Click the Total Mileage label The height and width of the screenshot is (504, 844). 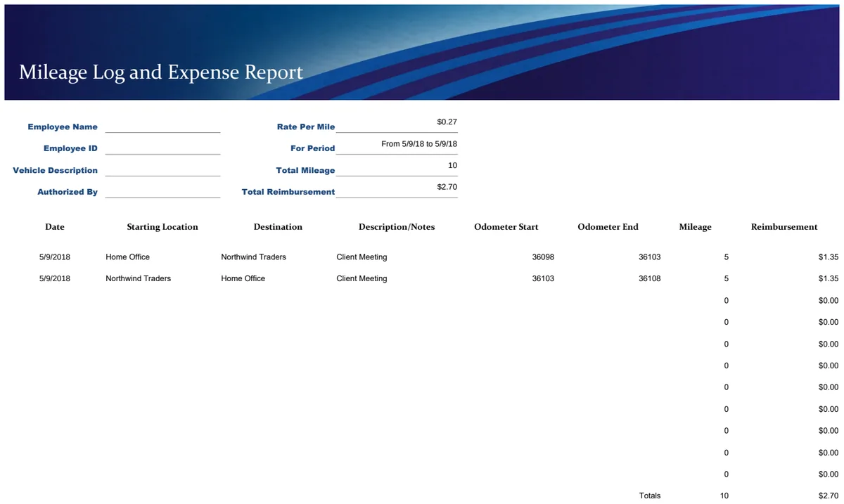[x=305, y=170]
